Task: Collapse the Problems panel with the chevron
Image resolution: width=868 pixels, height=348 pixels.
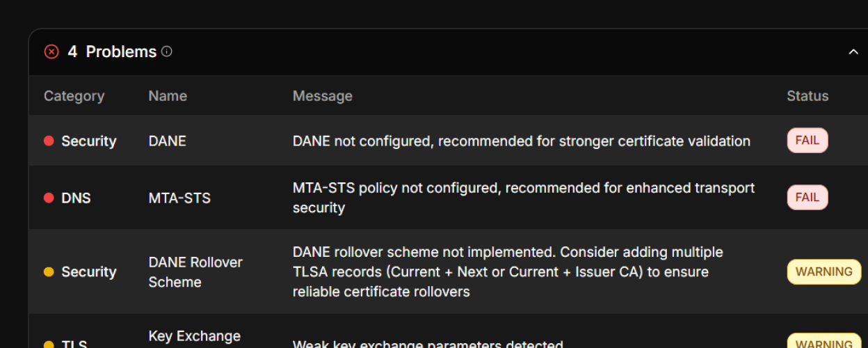Action: 853,52
